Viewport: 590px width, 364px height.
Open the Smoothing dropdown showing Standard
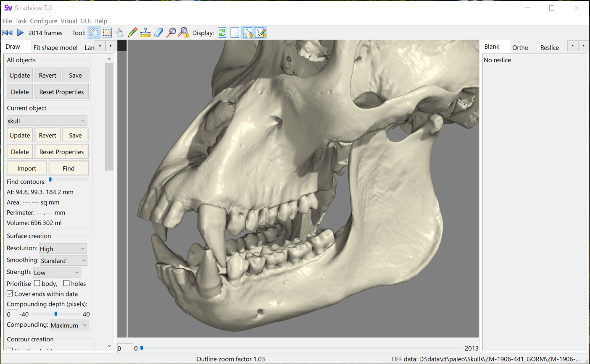tap(64, 260)
